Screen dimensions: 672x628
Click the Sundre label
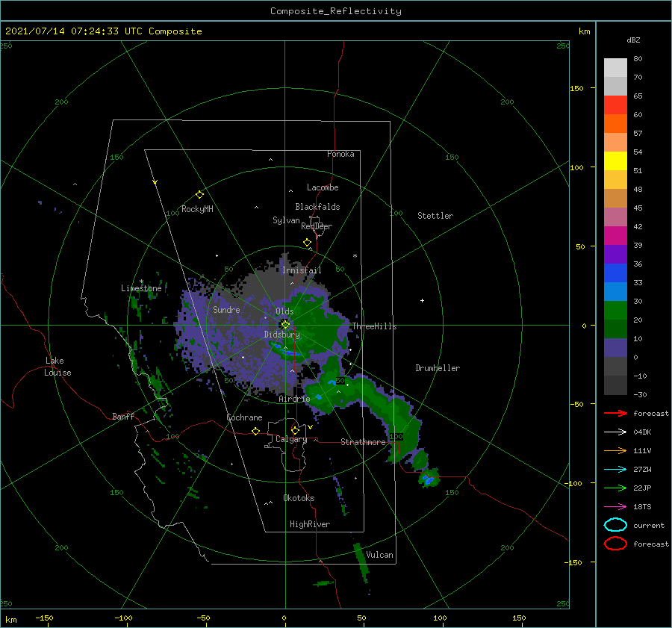click(x=226, y=309)
